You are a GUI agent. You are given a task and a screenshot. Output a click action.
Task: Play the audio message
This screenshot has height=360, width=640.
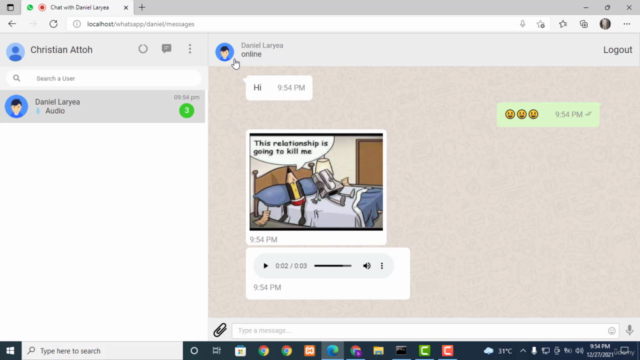(265, 266)
